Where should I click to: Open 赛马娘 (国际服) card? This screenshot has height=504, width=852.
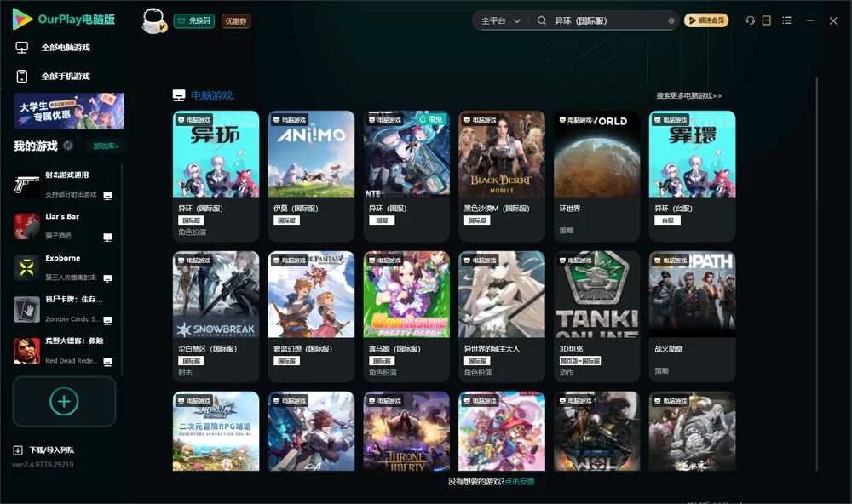pyautogui.click(x=406, y=317)
